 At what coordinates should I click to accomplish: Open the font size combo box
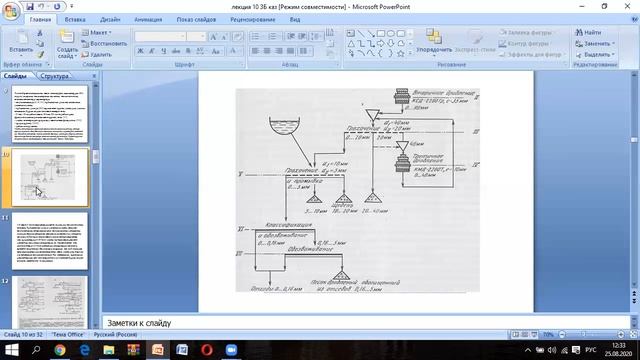[196, 37]
